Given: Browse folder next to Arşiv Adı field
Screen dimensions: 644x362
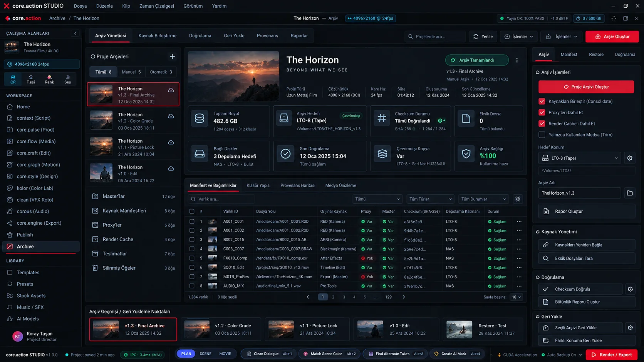Looking at the screenshot, I should coord(630,193).
